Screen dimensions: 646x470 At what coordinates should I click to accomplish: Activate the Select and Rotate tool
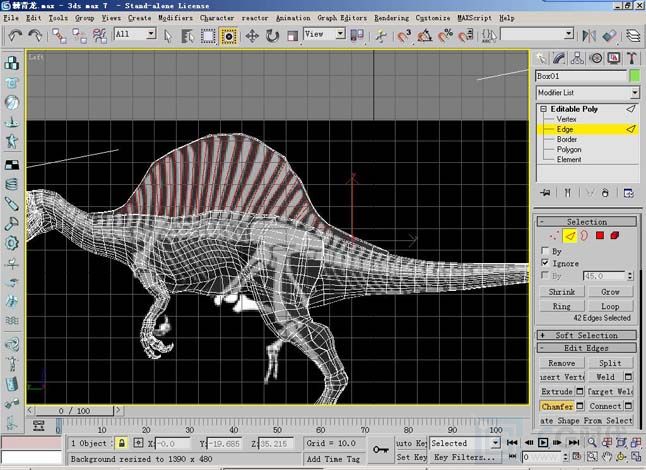(x=272, y=36)
